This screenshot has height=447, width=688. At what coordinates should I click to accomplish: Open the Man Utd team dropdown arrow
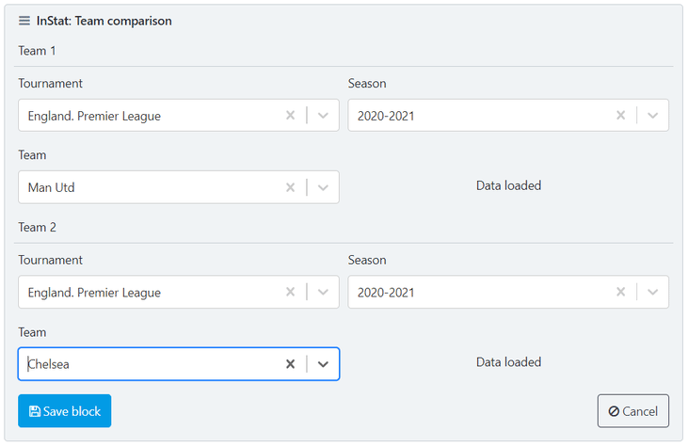click(323, 187)
